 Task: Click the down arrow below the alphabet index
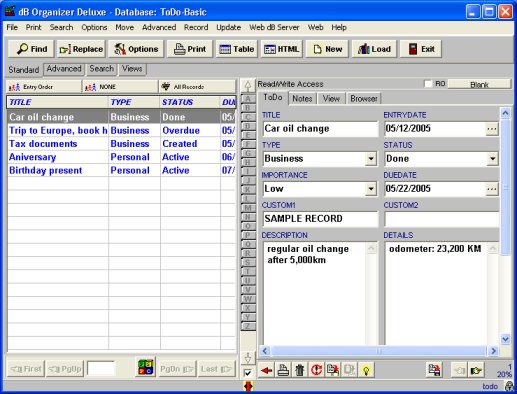click(248, 358)
